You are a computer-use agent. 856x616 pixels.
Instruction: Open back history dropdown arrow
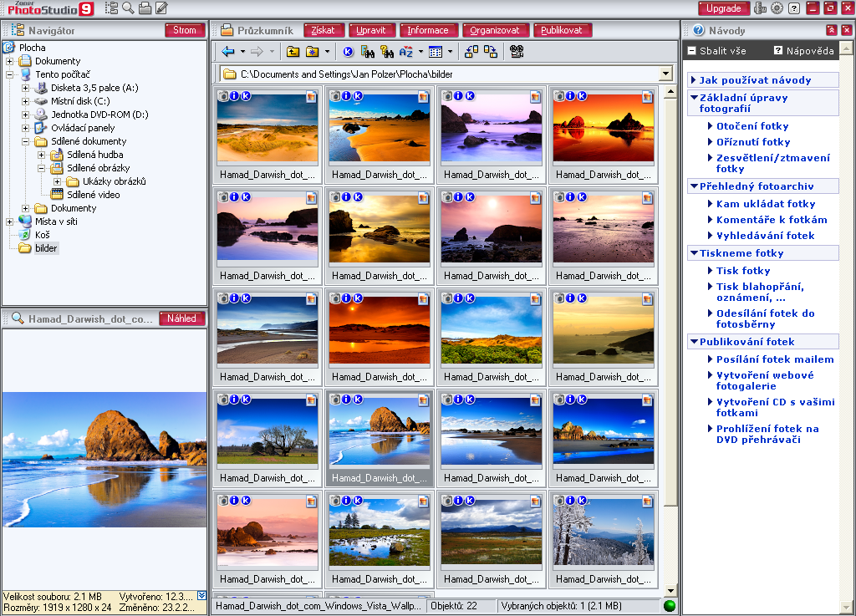243,52
